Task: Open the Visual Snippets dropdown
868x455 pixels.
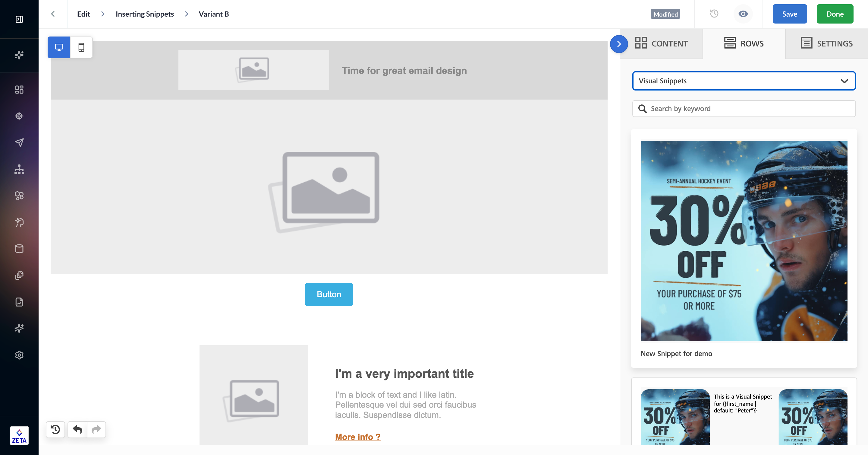Action: (744, 81)
